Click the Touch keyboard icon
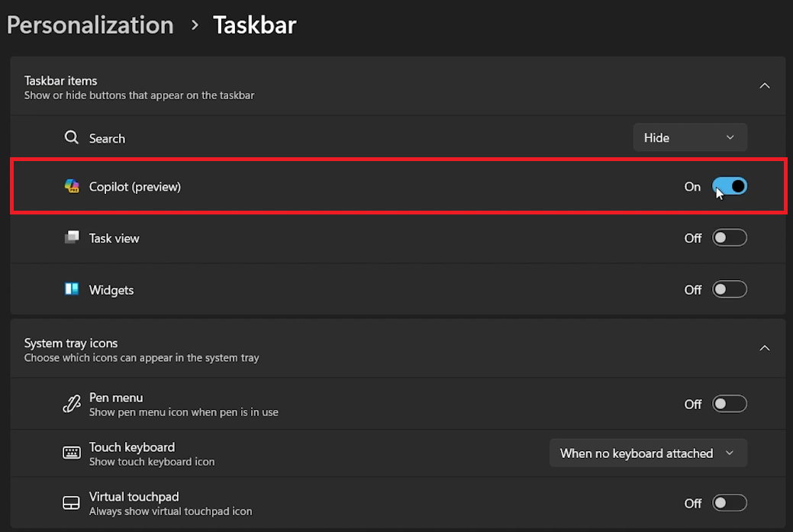The image size is (793, 532). click(72, 453)
